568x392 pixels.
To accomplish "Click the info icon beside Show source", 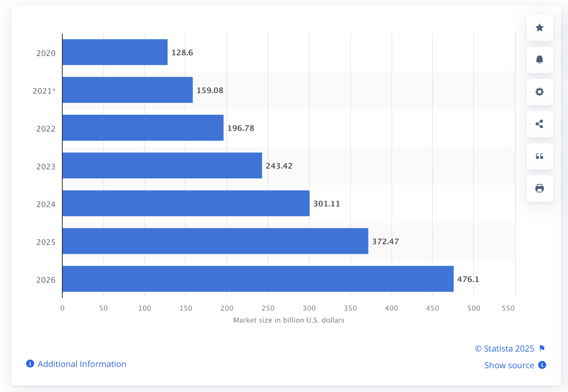I will [542, 365].
